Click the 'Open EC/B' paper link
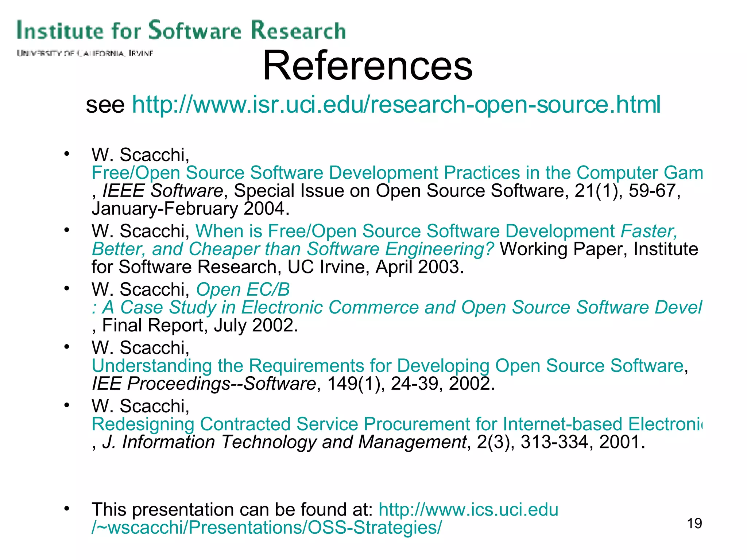This screenshot has height=560, width=747. [x=243, y=289]
